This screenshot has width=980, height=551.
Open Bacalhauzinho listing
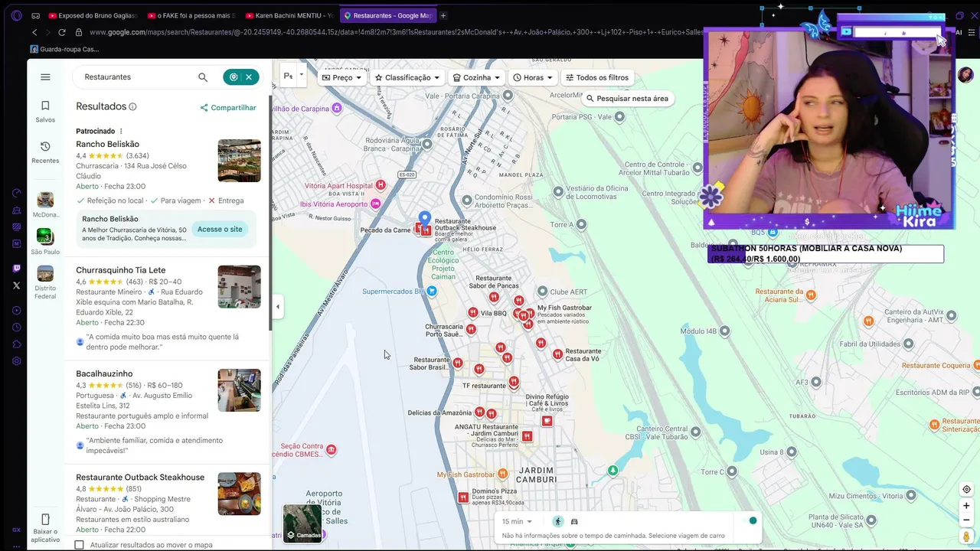pos(104,373)
